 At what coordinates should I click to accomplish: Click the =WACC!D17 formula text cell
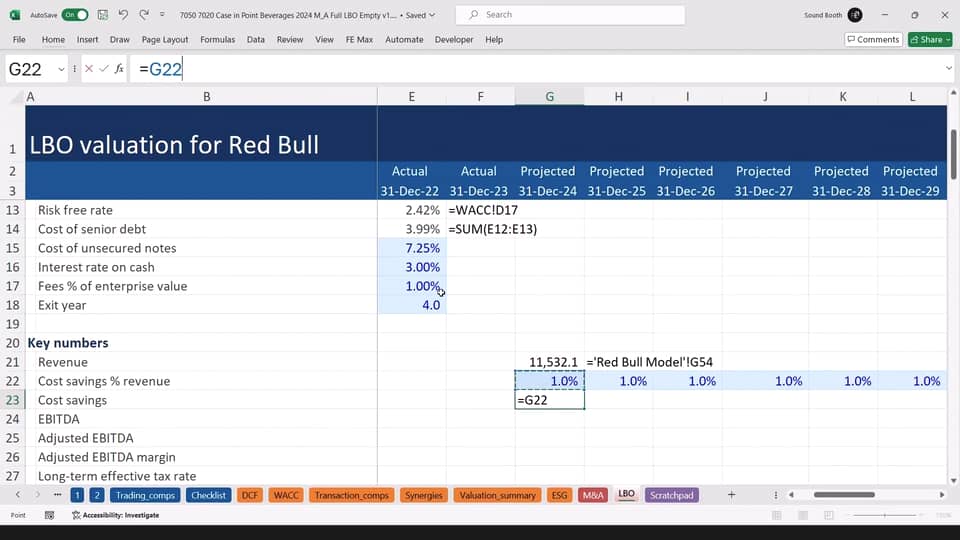[x=483, y=210]
